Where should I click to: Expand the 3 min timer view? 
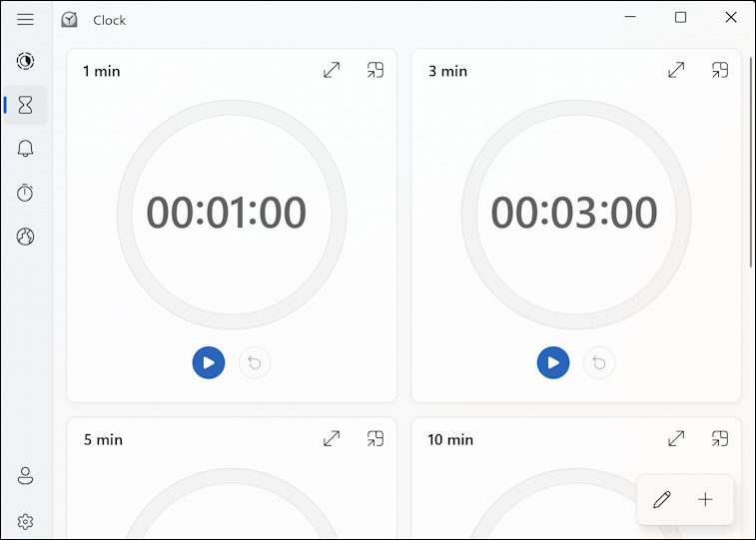pos(676,70)
